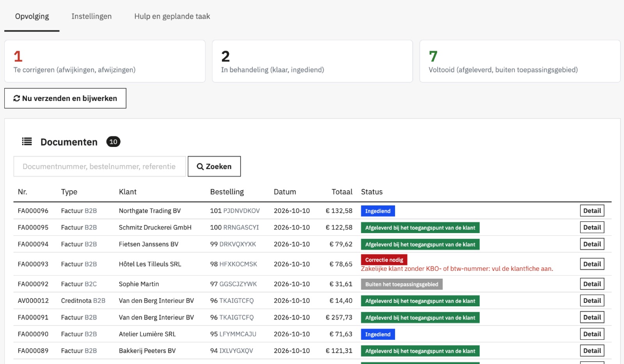Open Detail for invoice FA000091
The height and width of the screenshot is (364, 624).
point(592,318)
